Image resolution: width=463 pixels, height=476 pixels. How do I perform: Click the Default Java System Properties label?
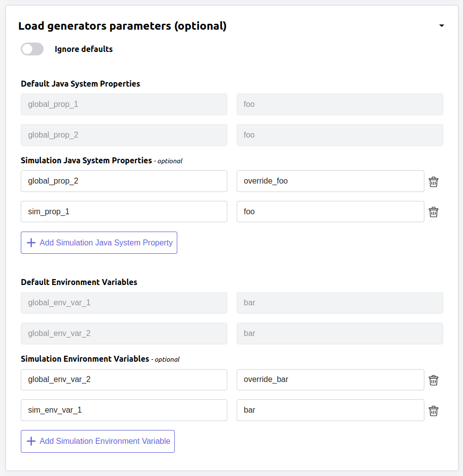pos(81,84)
